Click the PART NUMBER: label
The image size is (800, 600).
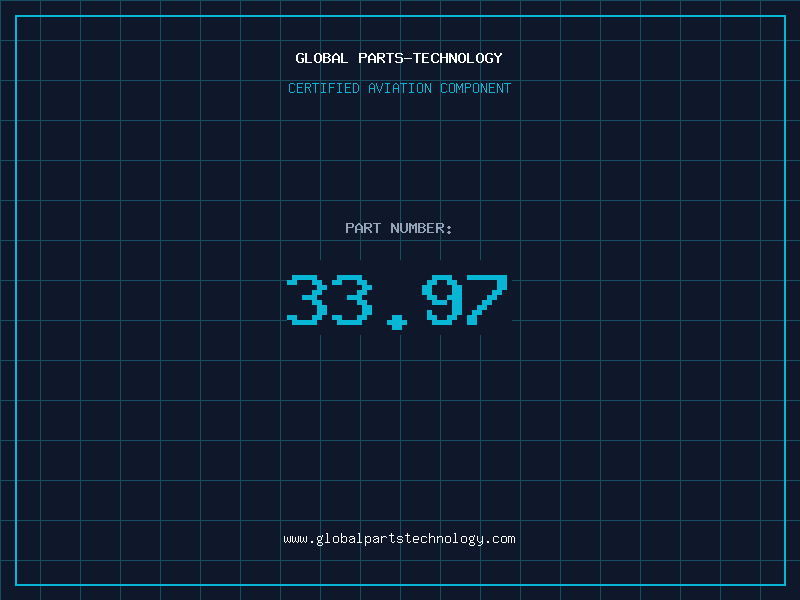coord(399,228)
